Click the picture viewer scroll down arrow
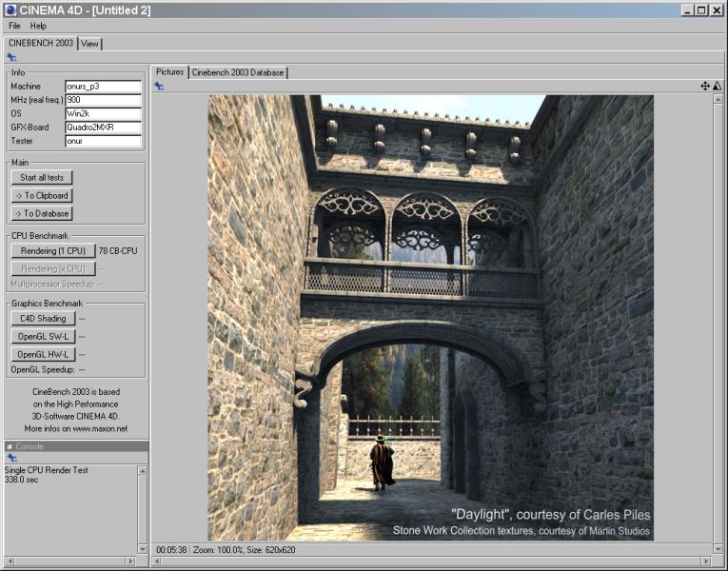The image size is (728, 571). coord(718,549)
